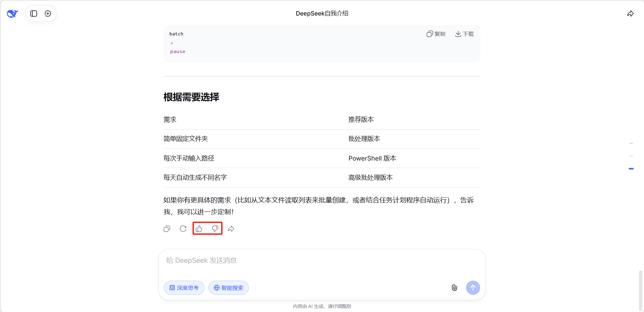Share this response with arrow icon
644x312 pixels.
(x=231, y=229)
